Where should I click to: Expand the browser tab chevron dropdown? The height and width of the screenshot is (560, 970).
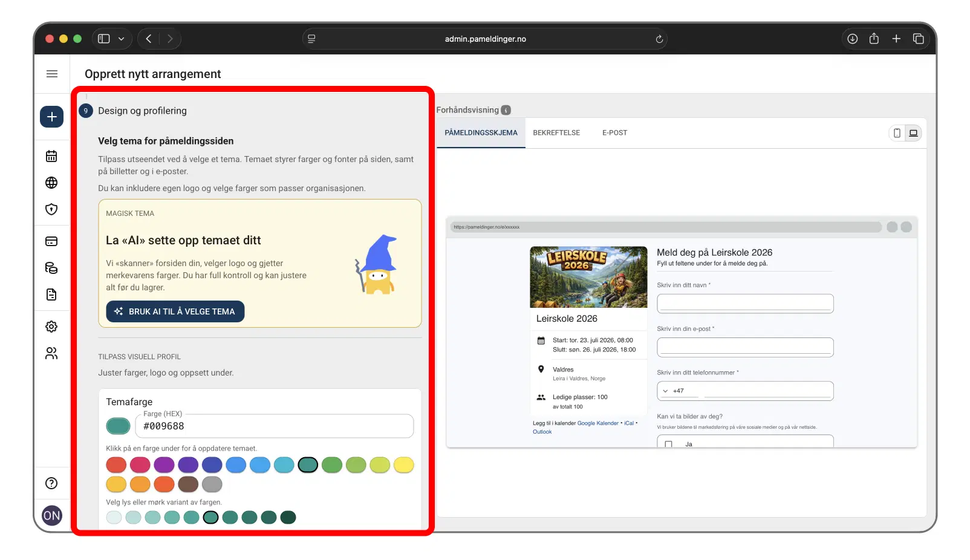(x=120, y=38)
